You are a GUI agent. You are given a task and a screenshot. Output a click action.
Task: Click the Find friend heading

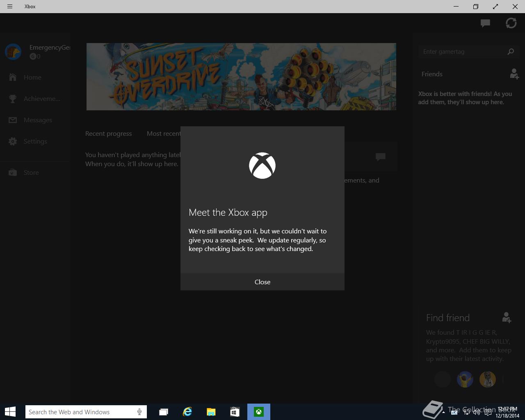click(448, 318)
